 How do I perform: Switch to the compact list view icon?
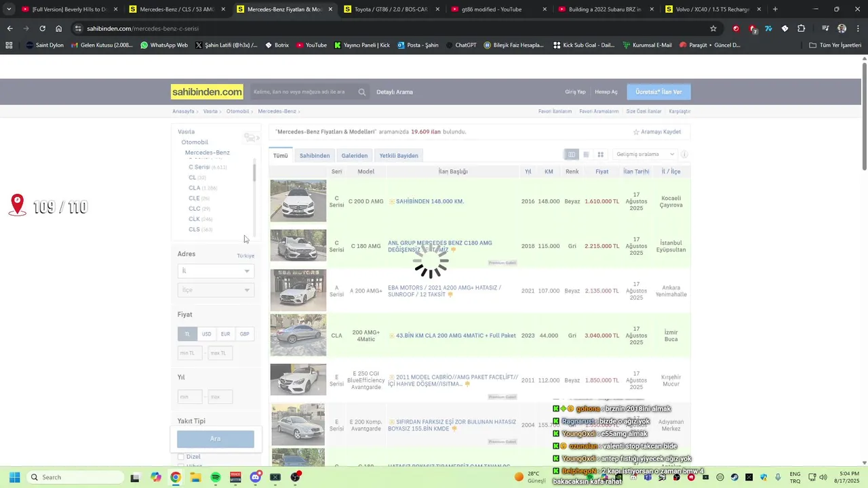click(x=586, y=155)
